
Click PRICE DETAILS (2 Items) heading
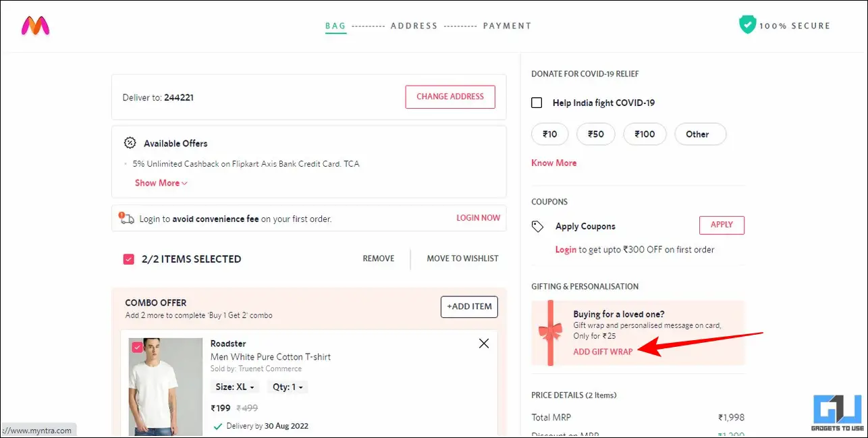click(574, 395)
